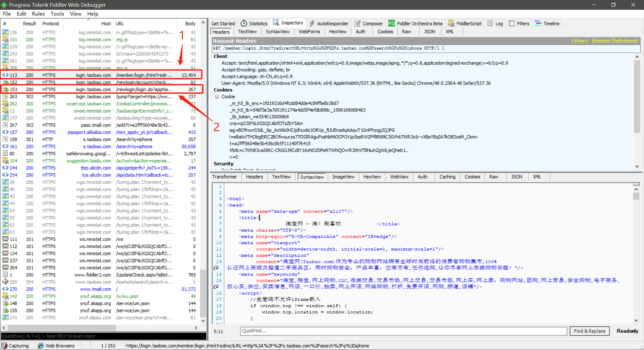Click the Web Browsers process filter

pyautogui.click(x=56, y=346)
